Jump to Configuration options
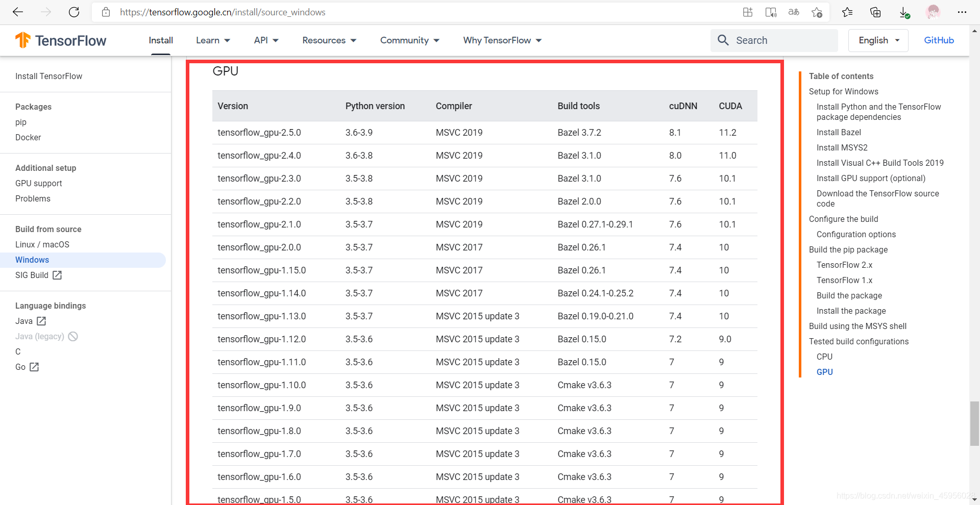Viewport: 980px width, 505px height. (856, 234)
